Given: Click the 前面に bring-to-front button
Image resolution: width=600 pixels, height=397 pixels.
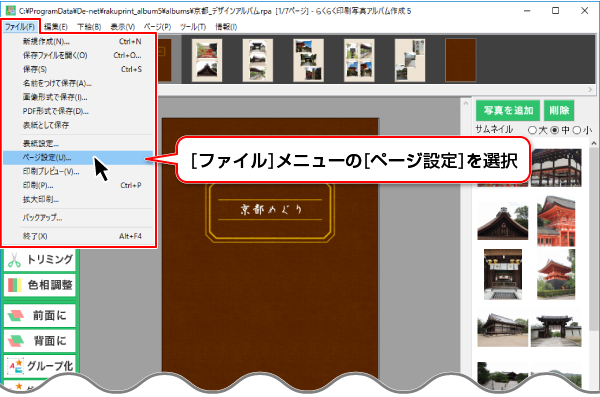Looking at the screenshot, I should click(40, 315).
